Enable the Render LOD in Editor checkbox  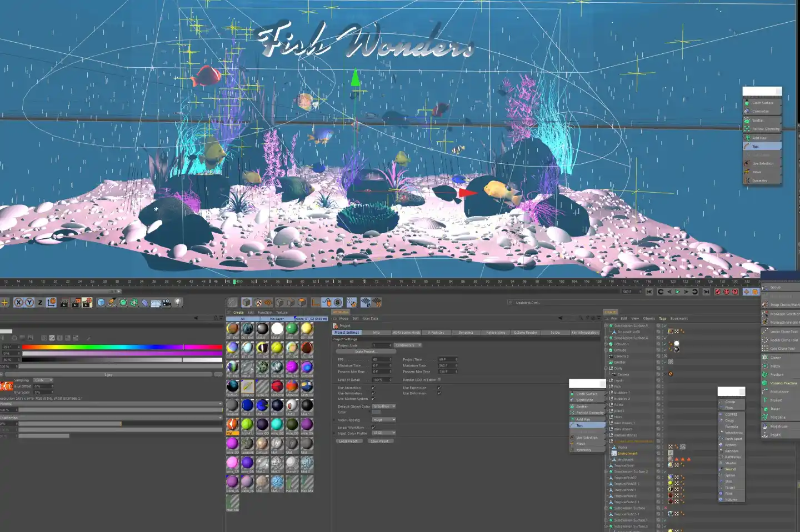[439, 380]
